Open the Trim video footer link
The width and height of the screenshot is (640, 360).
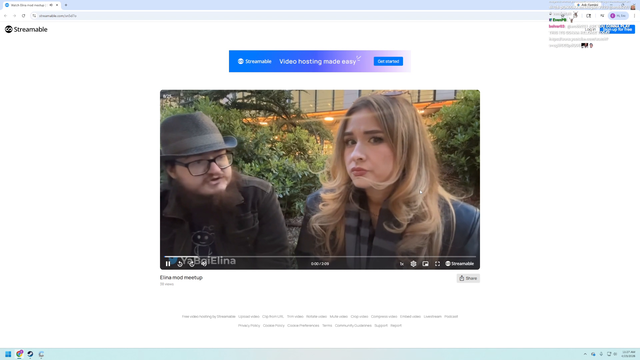[295, 317]
